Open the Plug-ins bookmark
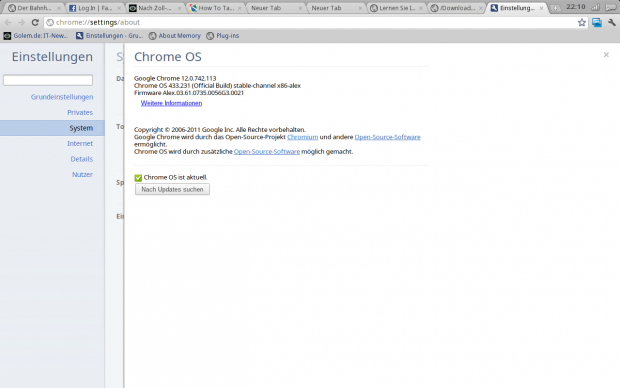Screen dimensions: 620x388 tap(223, 36)
